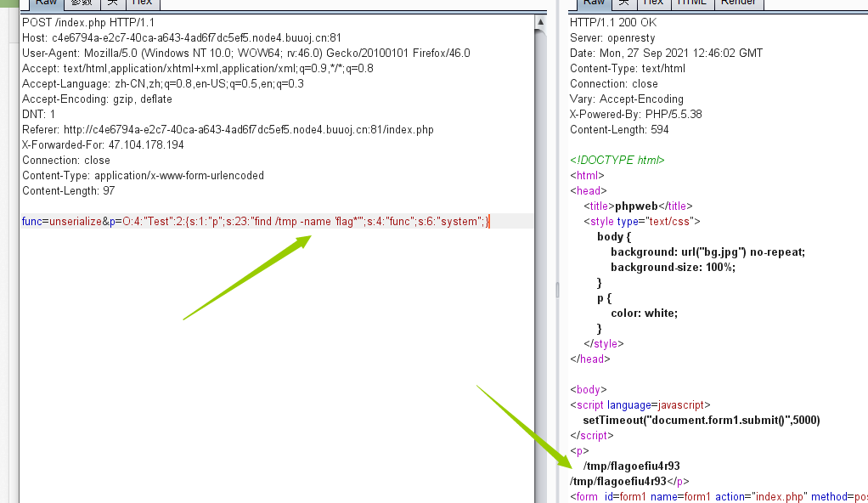Click the User-Agent header line
The height and width of the screenshot is (503, 868).
coord(245,54)
